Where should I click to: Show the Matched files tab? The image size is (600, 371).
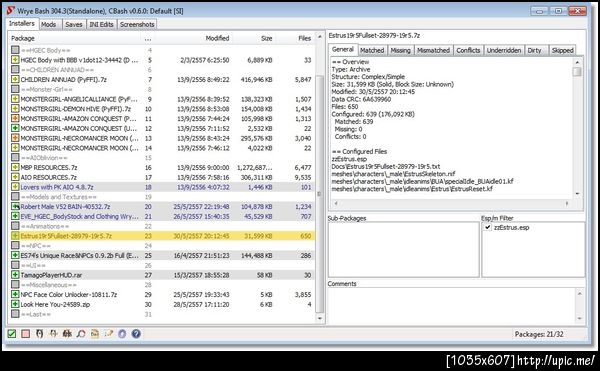point(372,50)
